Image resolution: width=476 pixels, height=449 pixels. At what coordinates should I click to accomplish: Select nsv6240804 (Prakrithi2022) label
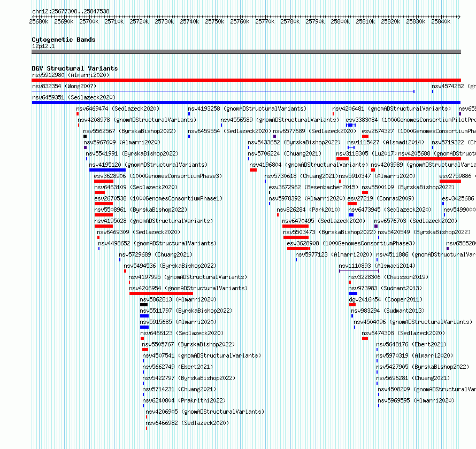[x=184, y=400]
